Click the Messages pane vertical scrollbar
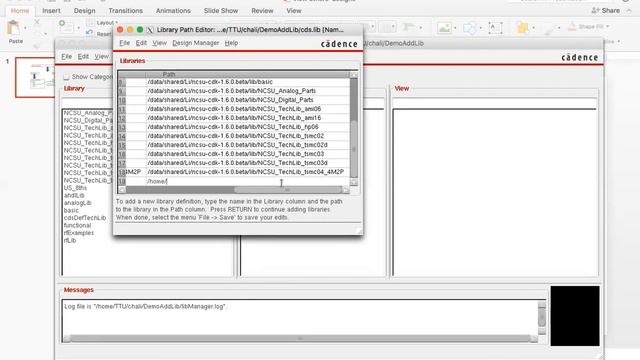The height and width of the screenshot is (360, 640). tap(542, 318)
